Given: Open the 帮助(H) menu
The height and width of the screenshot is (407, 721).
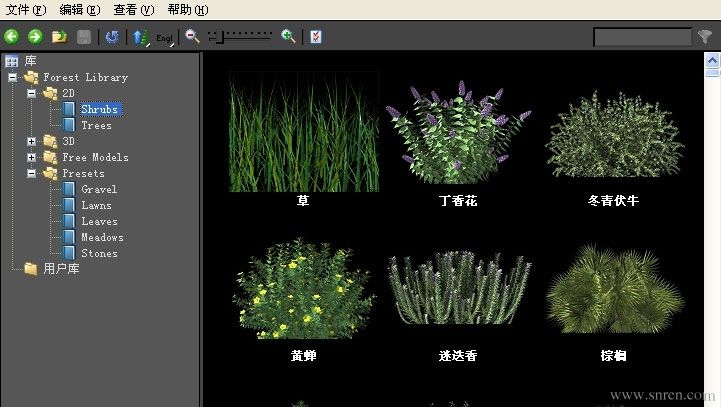Looking at the screenshot, I should click(x=188, y=9).
